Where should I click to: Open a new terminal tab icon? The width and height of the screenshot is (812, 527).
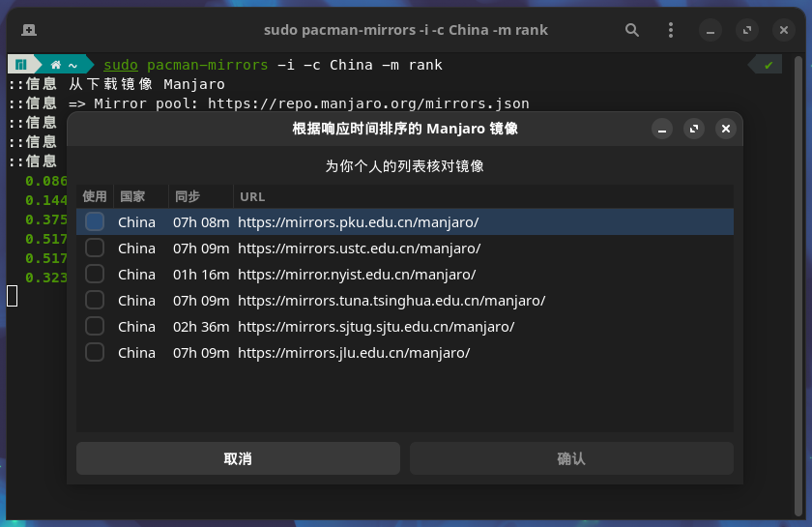(x=29, y=30)
